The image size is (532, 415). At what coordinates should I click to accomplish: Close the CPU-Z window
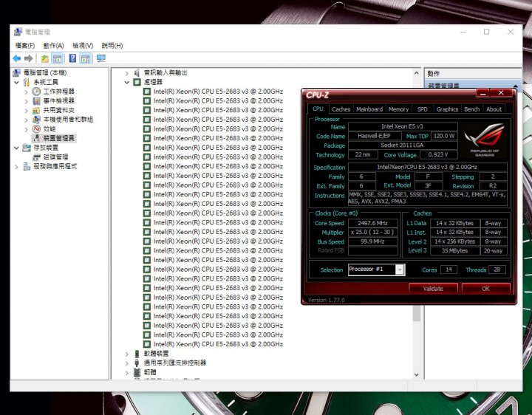501,93
